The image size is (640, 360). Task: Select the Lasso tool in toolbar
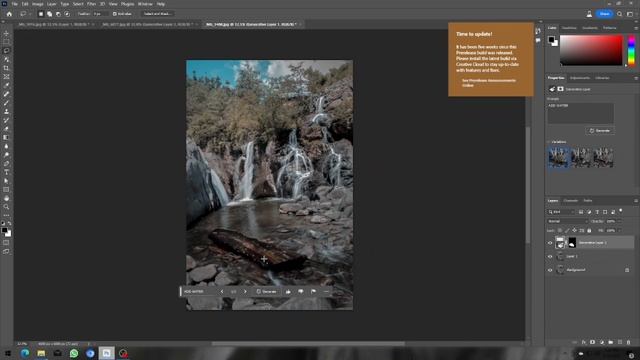click(x=6, y=51)
